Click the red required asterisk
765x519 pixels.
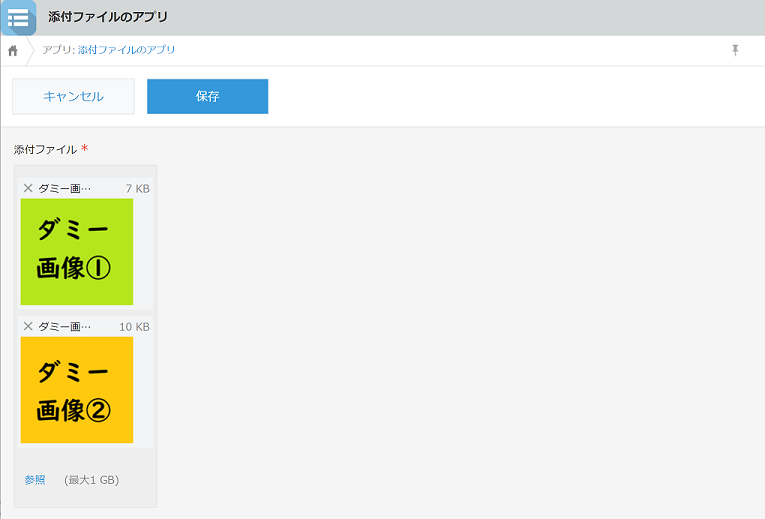[85, 149]
